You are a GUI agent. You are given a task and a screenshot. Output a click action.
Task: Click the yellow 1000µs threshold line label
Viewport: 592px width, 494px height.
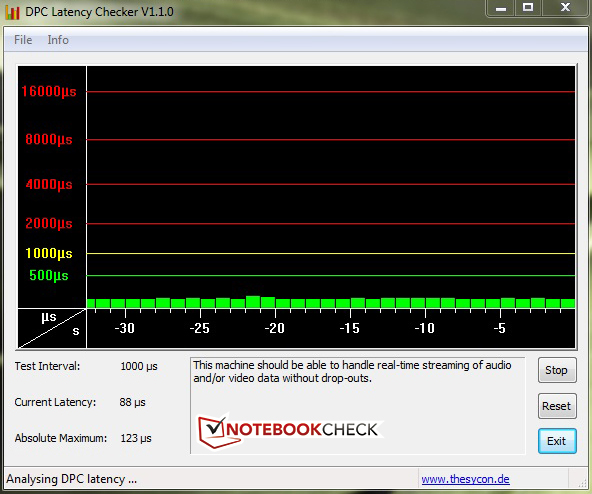coord(49,253)
